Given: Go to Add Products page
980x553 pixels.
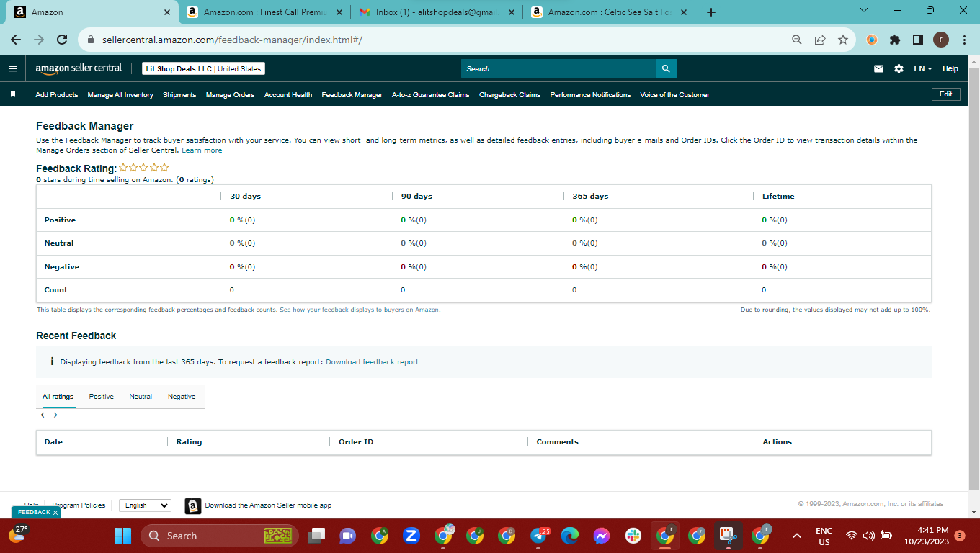Looking at the screenshot, I should pyautogui.click(x=57, y=95).
